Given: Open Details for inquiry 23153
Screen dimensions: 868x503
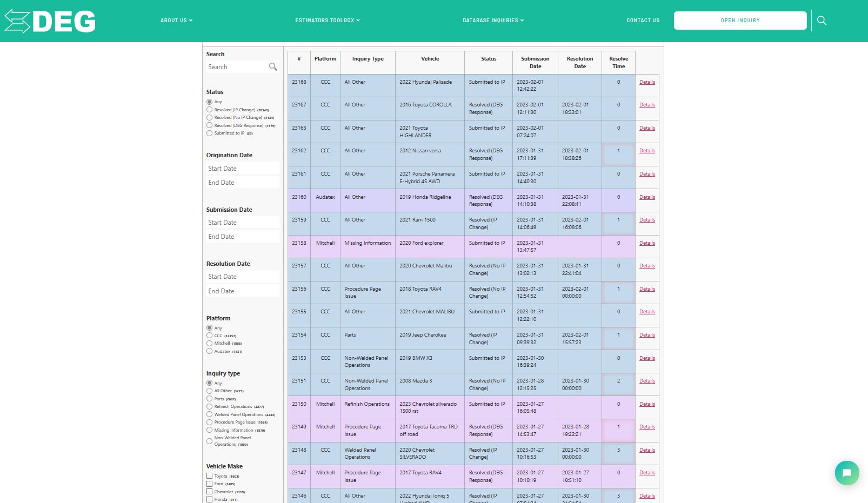Looking at the screenshot, I should [647, 358].
